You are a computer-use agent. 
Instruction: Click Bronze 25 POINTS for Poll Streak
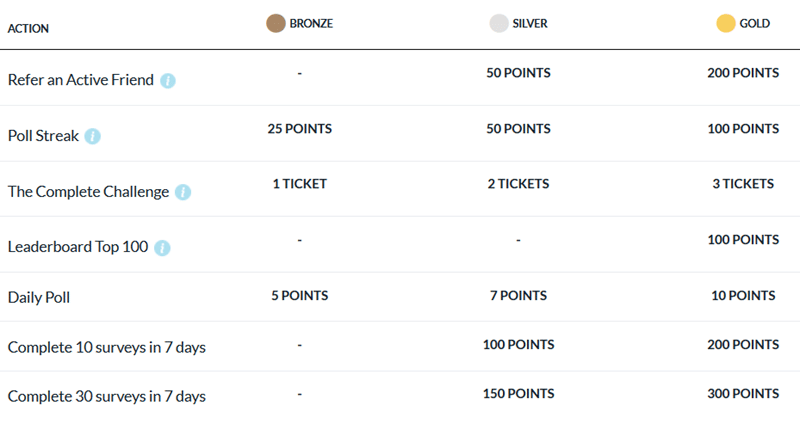300,129
